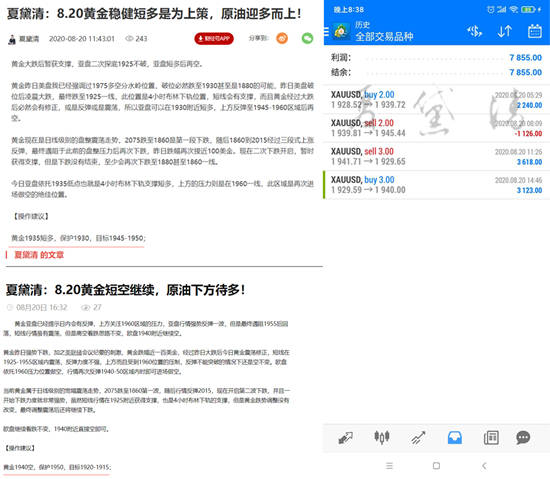Screen dimensions: 550x479
Task: Open the MT4 hamburger menu beside the app logo
Action: 326,32
